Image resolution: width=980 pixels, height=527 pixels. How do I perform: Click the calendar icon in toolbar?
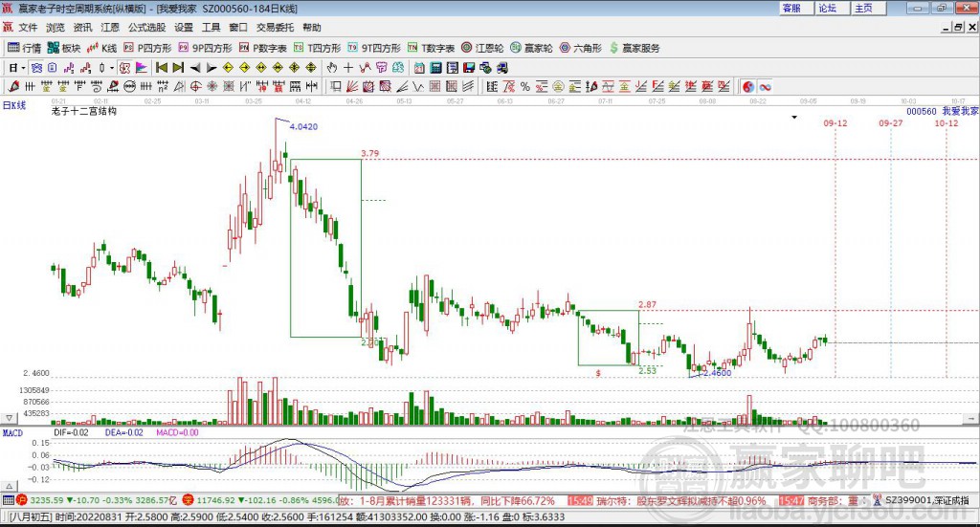tap(419, 68)
